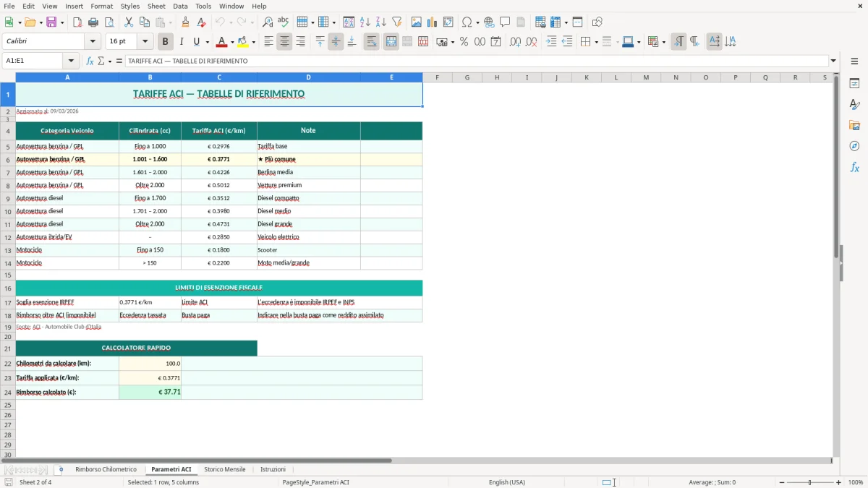Click the formula input line
868x488 pixels.
tap(476, 61)
